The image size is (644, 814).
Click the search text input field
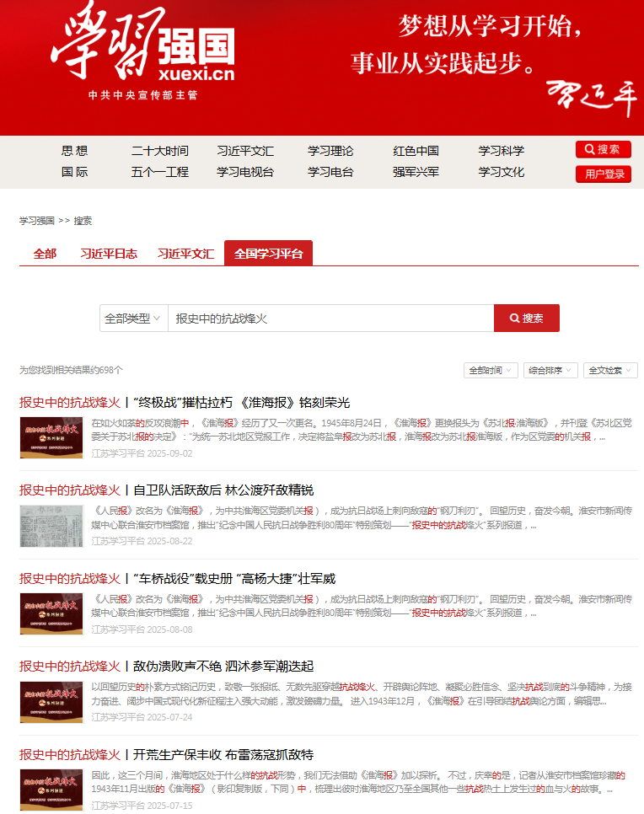pos(330,319)
